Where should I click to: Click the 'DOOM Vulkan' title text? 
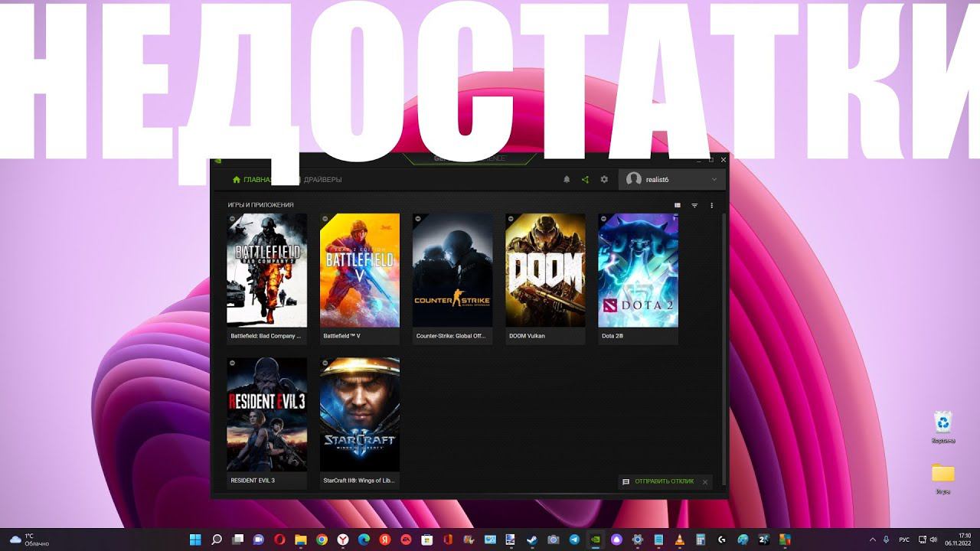[527, 336]
